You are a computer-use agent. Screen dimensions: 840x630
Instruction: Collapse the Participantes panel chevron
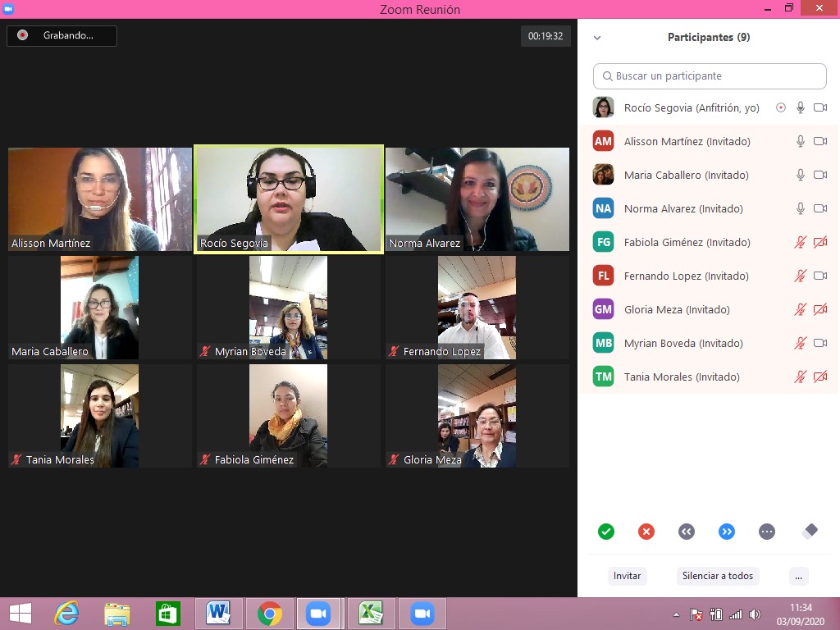pyautogui.click(x=597, y=38)
